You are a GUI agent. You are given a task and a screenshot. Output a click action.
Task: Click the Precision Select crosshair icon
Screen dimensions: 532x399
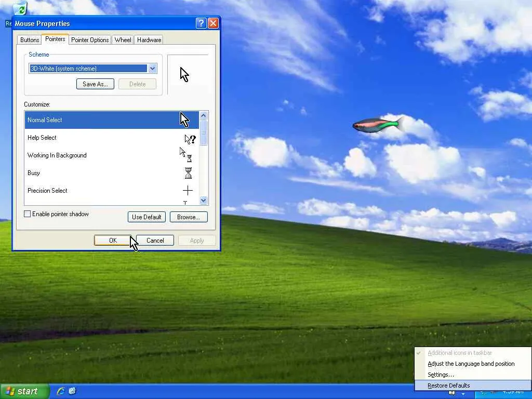188,190
